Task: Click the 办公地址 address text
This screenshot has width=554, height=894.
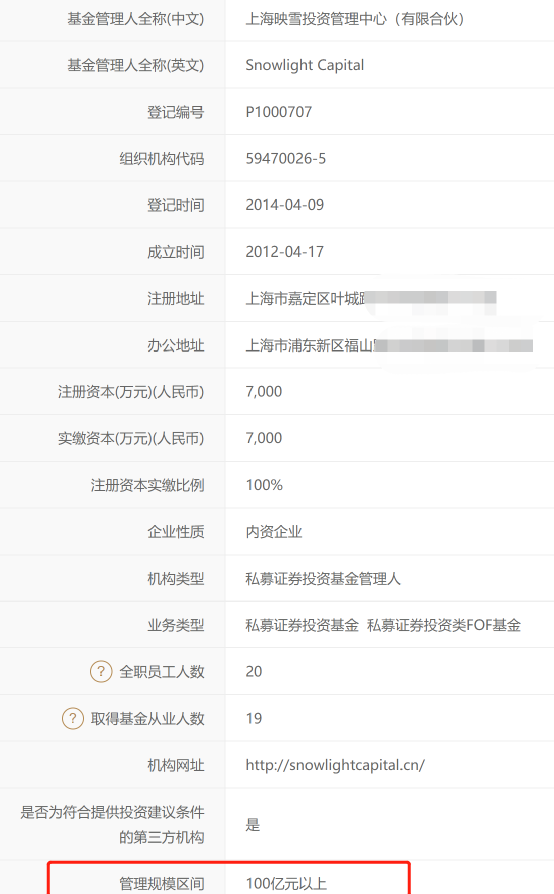Action: pos(389,345)
